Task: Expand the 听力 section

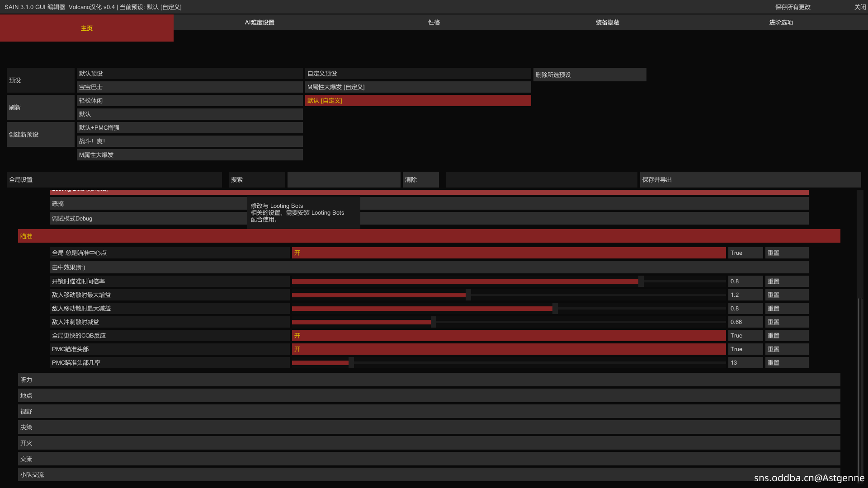Action: (x=429, y=380)
